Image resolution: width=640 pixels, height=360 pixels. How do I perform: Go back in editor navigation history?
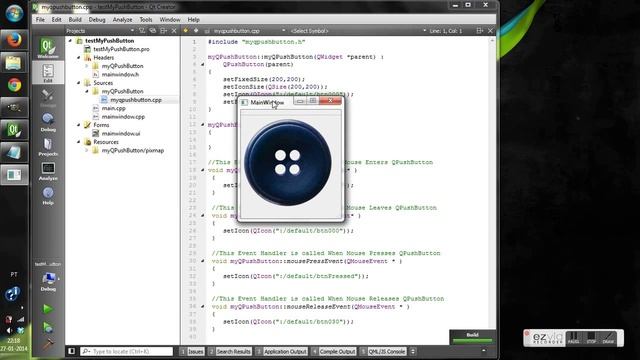coord(186,31)
